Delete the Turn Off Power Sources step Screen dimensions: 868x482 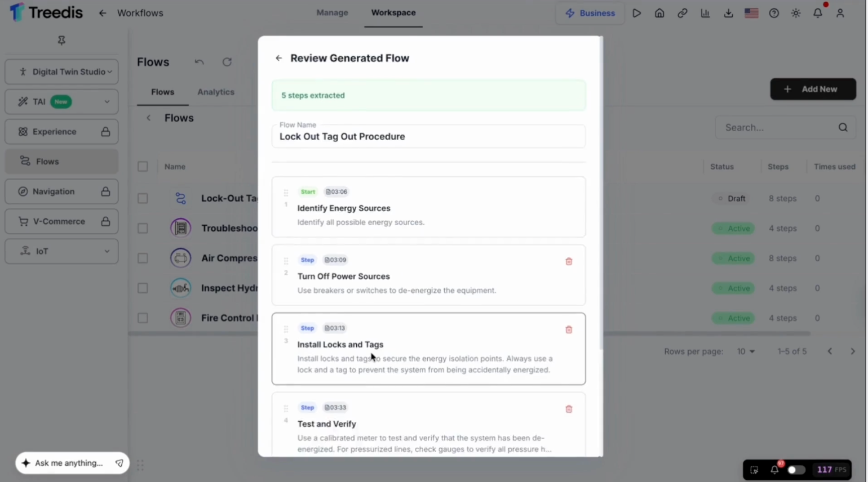pyautogui.click(x=570, y=262)
